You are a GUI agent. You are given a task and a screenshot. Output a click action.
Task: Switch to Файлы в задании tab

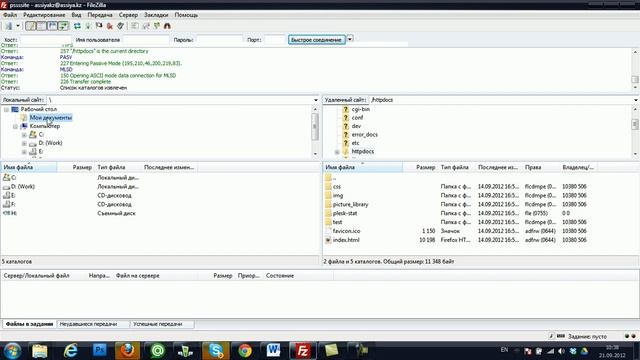point(29,324)
